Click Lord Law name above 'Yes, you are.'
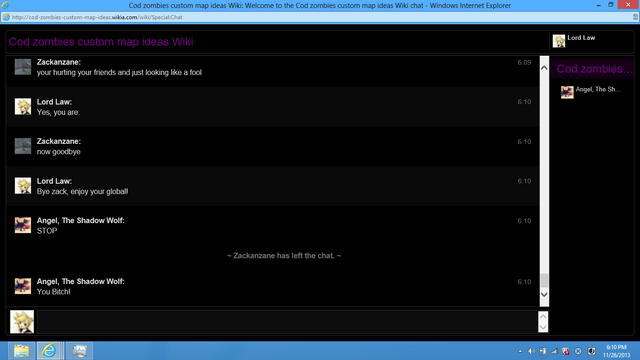Screen dimensions: 640x360 [x=54, y=102]
